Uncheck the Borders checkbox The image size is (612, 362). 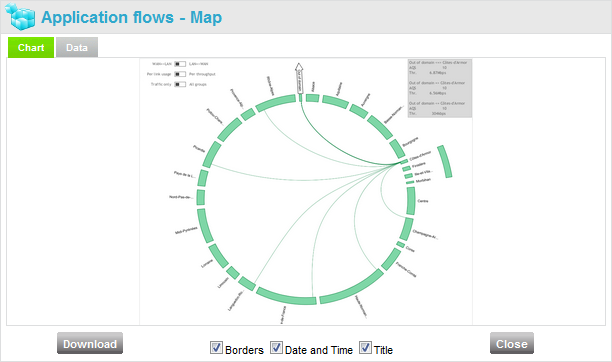coord(216,347)
